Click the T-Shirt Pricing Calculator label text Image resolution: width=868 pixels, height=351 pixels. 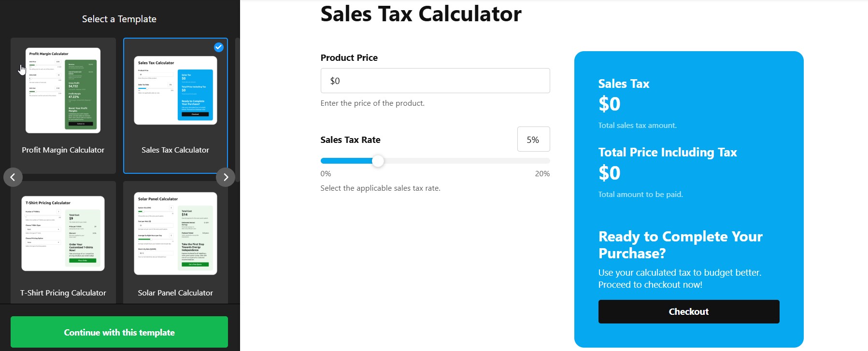pos(63,293)
